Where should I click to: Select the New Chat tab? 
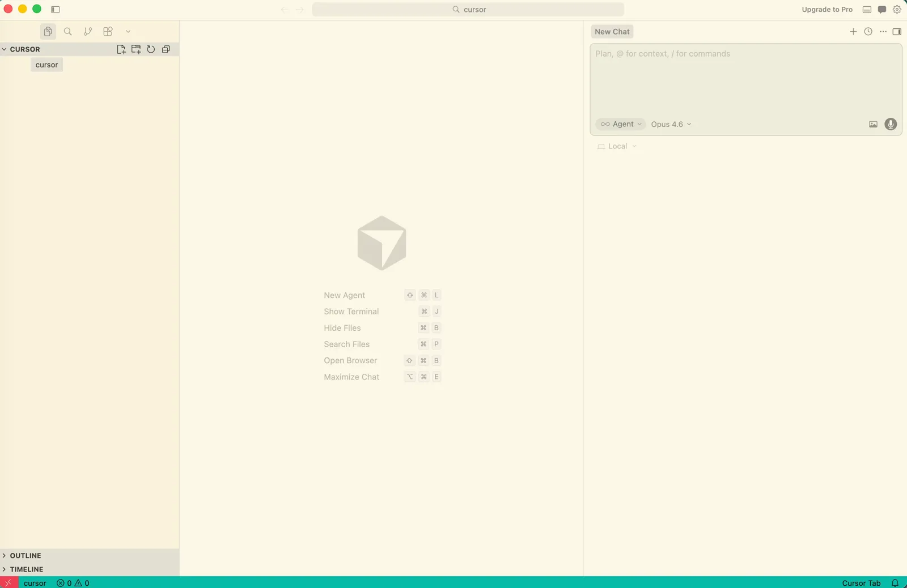point(612,32)
